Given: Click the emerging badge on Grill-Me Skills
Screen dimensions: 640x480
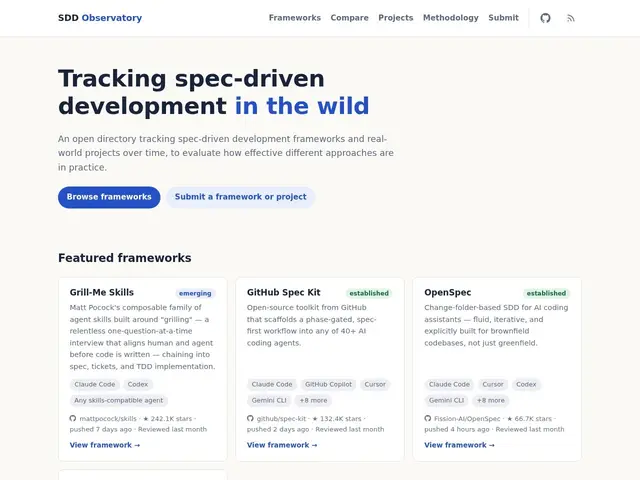Looking at the screenshot, I should tap(195, 293).
